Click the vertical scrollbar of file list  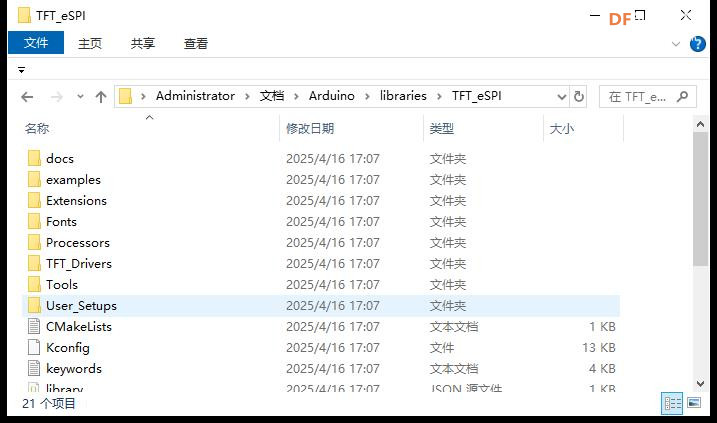point(701,250)
